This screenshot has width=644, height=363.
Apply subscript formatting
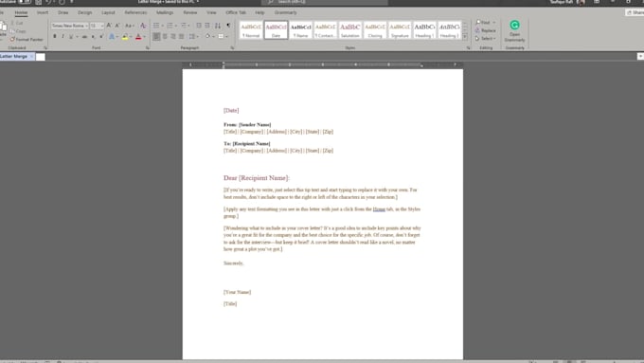[93, 37]
